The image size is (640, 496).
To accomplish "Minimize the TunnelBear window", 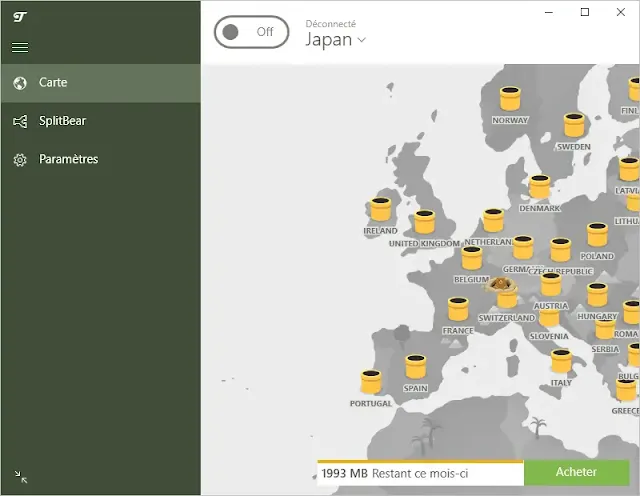I will point(549,12).
